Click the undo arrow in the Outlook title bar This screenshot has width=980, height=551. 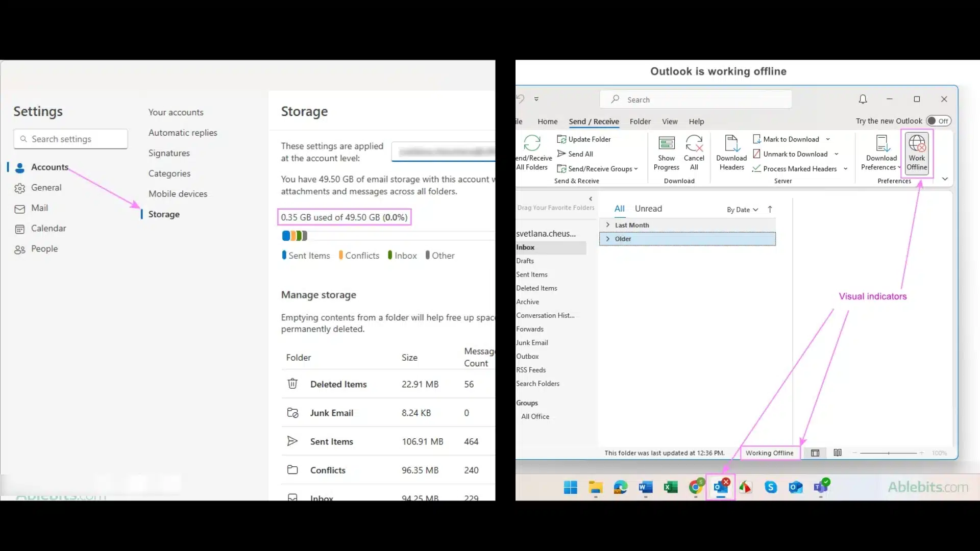point(520,98)
